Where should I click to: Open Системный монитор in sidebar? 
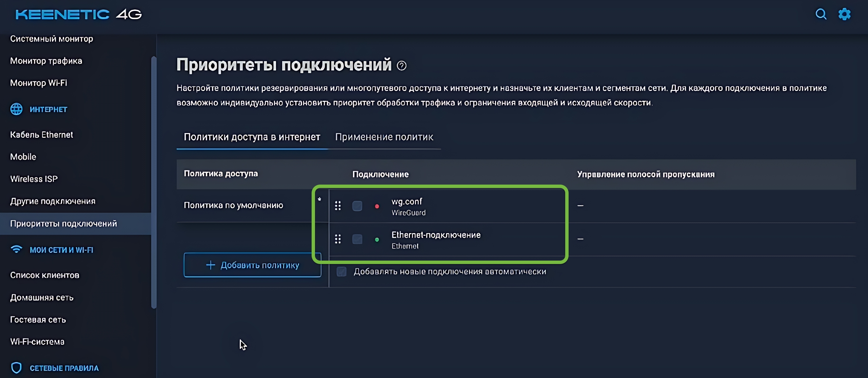point(52,39)
